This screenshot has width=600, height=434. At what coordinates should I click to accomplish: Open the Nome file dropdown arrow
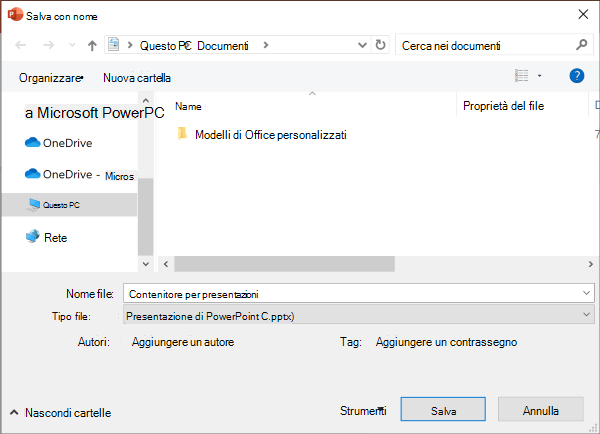[586, 294]
